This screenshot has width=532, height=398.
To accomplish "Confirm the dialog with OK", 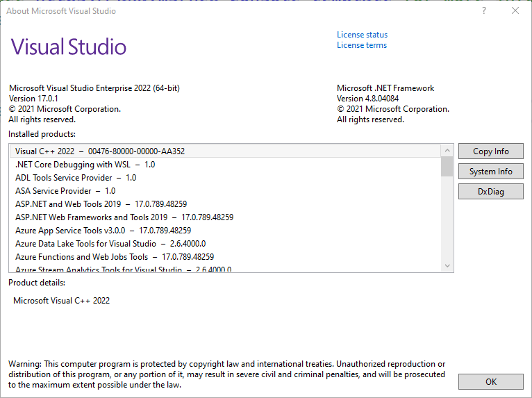I will pyautogui.click(x=490, y=381).
